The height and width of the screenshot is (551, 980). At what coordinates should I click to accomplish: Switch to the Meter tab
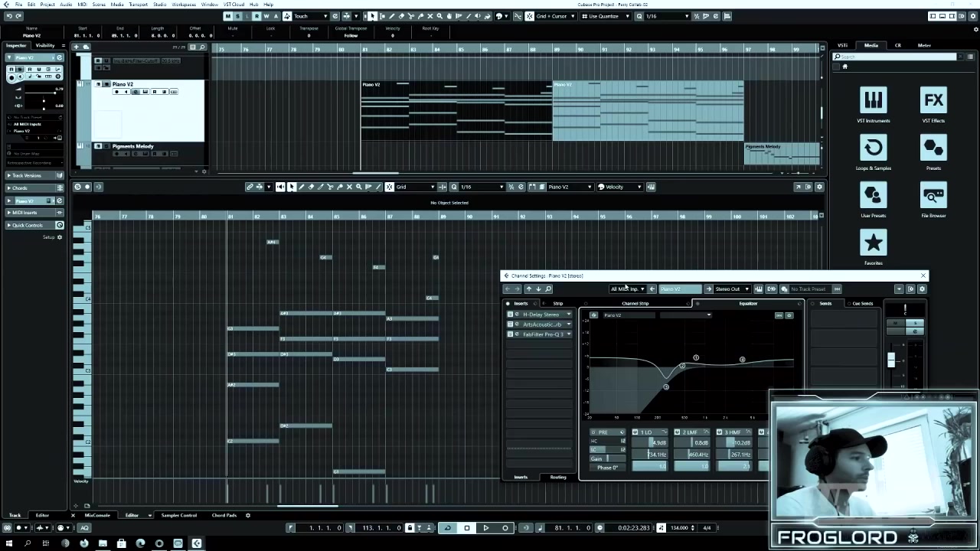click(924, 45)
